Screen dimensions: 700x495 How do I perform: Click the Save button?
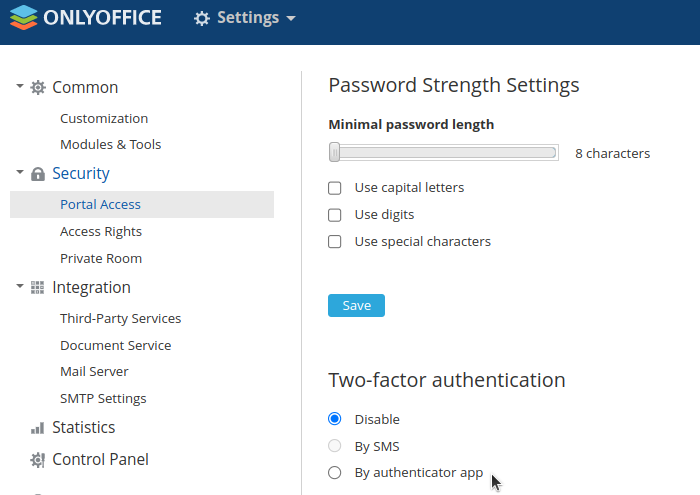pyautogui.click(x=356, y=305)
